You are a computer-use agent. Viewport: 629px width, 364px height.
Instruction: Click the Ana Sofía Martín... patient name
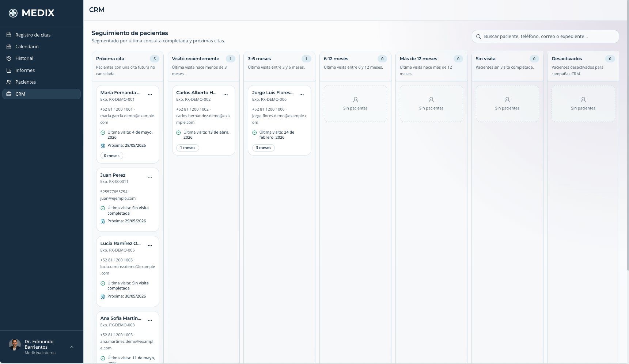(121, 318)
